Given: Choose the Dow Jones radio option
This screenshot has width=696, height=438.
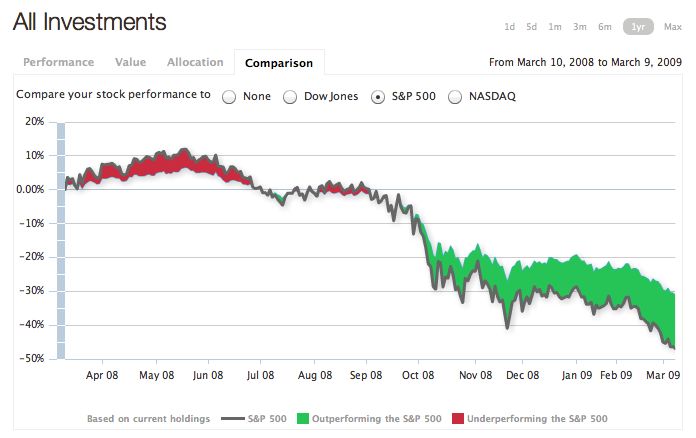Looking at the screenshot, I should (290, 97).
